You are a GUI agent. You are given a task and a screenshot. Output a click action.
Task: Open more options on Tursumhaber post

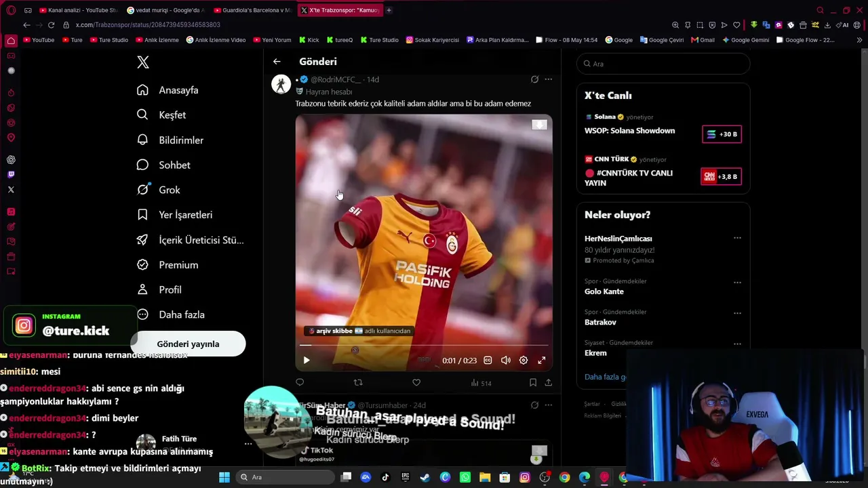(x=549, y=405)
